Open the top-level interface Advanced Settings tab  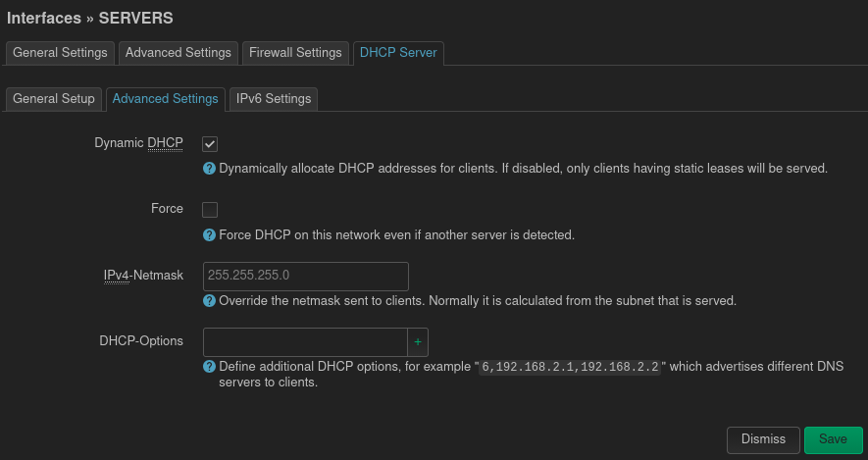coord(179,52)
